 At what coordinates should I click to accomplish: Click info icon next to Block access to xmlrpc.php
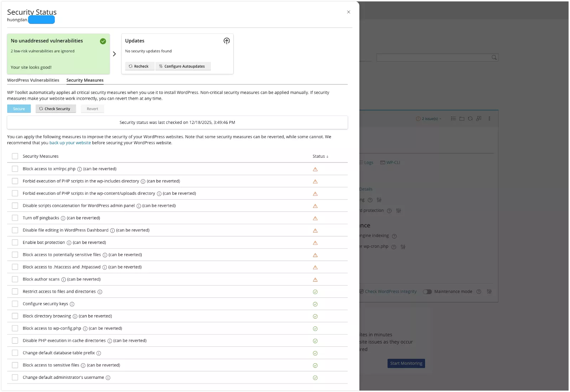coord(79,169)
